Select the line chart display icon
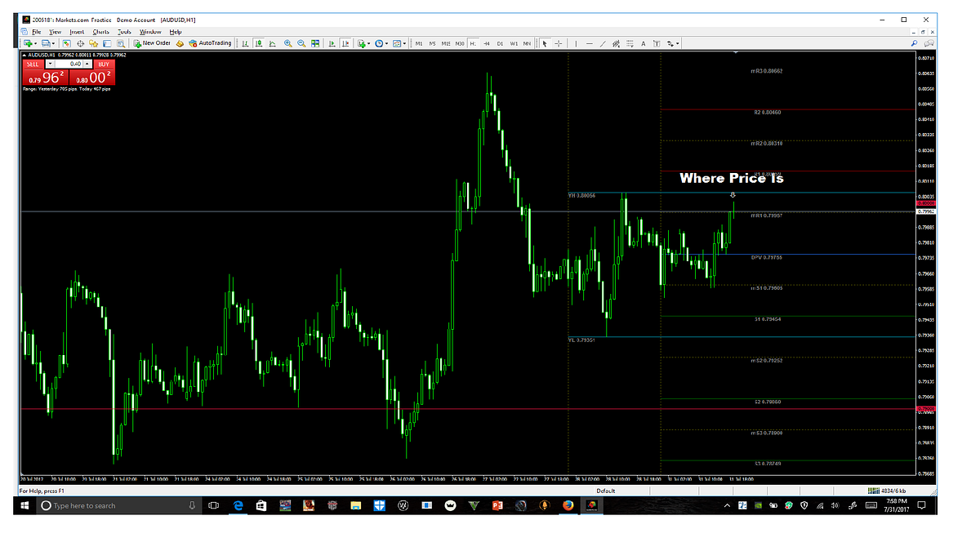Viewport: 980px width, 551px height. point(273,43)
